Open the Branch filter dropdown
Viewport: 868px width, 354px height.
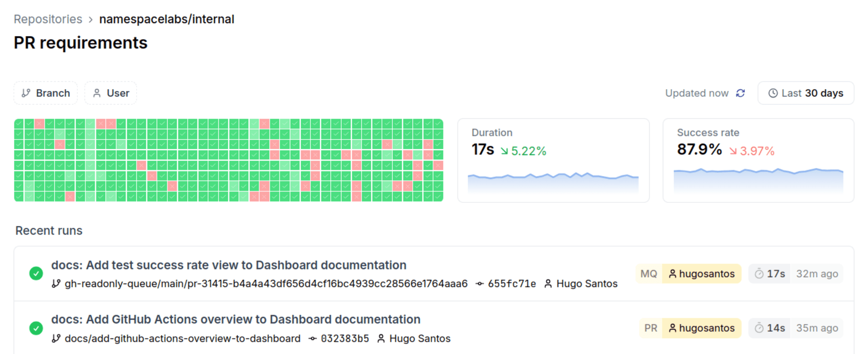click(x=46, y=93)
